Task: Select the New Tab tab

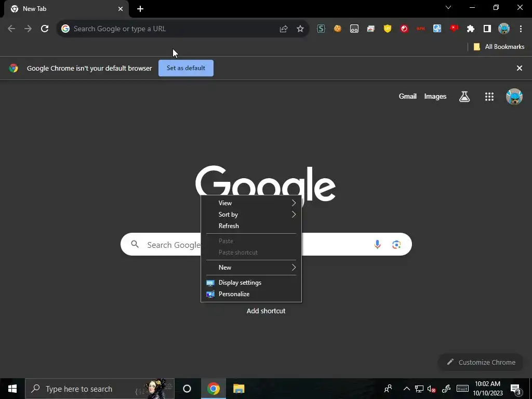Action: click(66, 9)
